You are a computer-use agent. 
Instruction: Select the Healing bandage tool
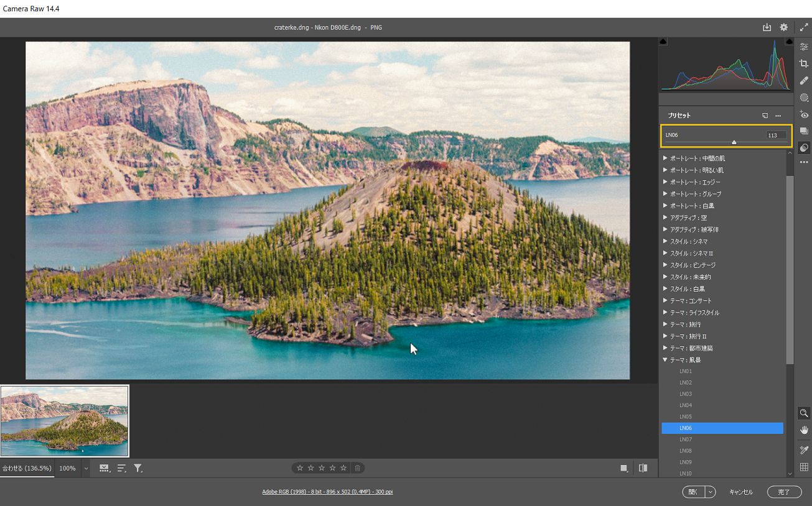[804, 81]
